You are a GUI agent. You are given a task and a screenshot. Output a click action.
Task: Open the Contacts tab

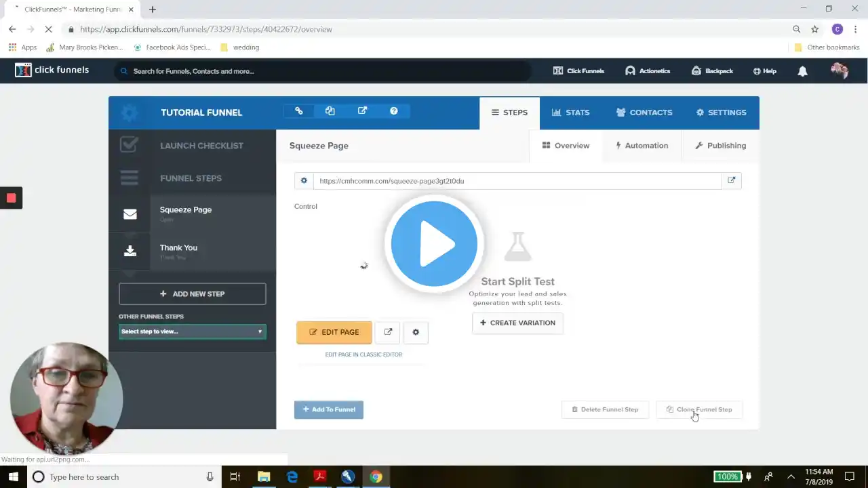[x=644, y=113]
